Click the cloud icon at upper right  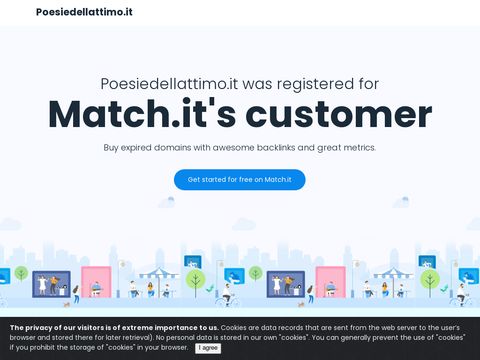pyautogui.click(x=402, y=202)
